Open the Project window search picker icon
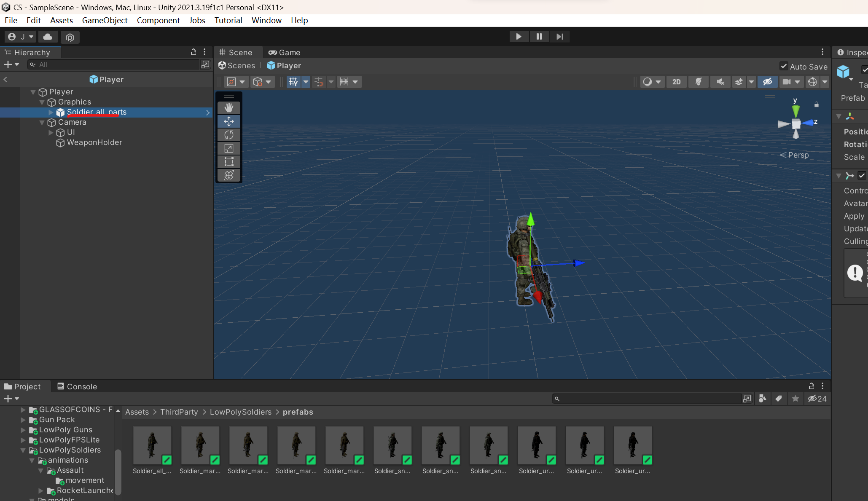Image resolution: width=868 pixels, height=501 pixels. tap(747, 399)
